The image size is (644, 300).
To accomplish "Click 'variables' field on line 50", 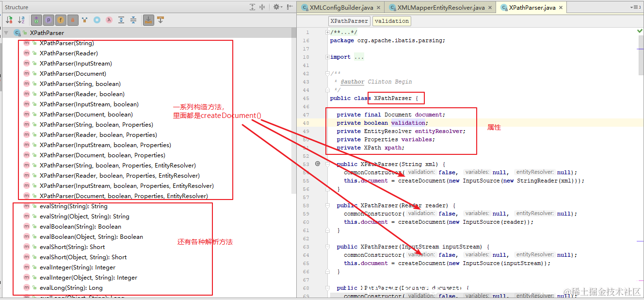I will 418,139.
